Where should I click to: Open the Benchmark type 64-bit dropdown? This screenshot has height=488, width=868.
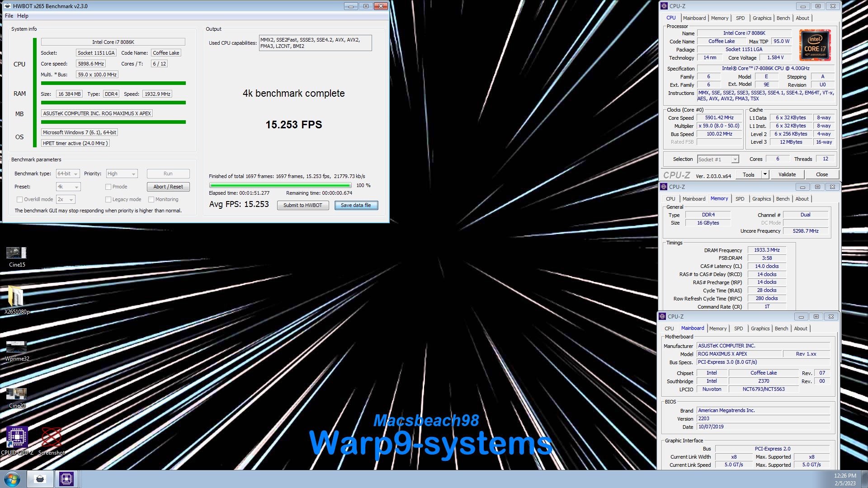pyautogui.click(x=68, y=174)
